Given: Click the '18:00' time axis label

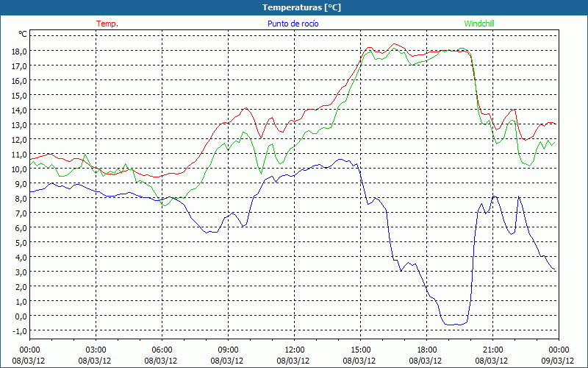Looking at the screenshot, I should (x=426, y=350).
